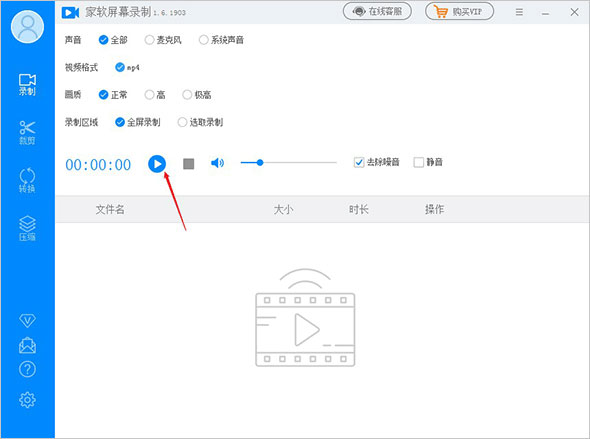Click the VIP diamond icon in sidebar
This screenshot has width=590, height=439.
(x=27, y=321)
